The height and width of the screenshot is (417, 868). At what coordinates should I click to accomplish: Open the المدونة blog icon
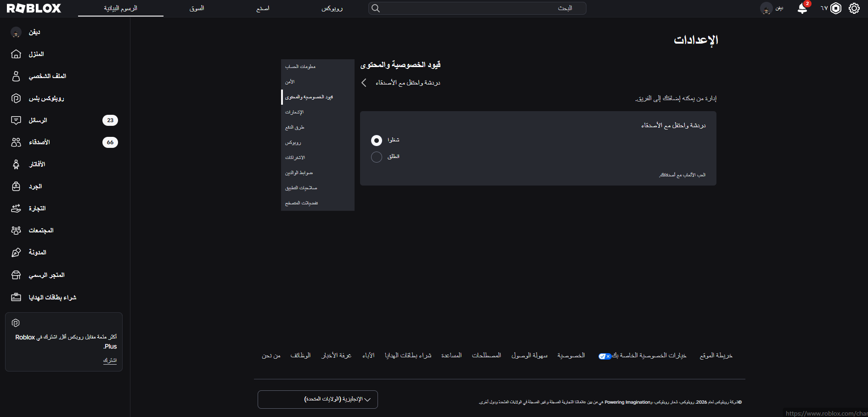[x=16, y=253]
